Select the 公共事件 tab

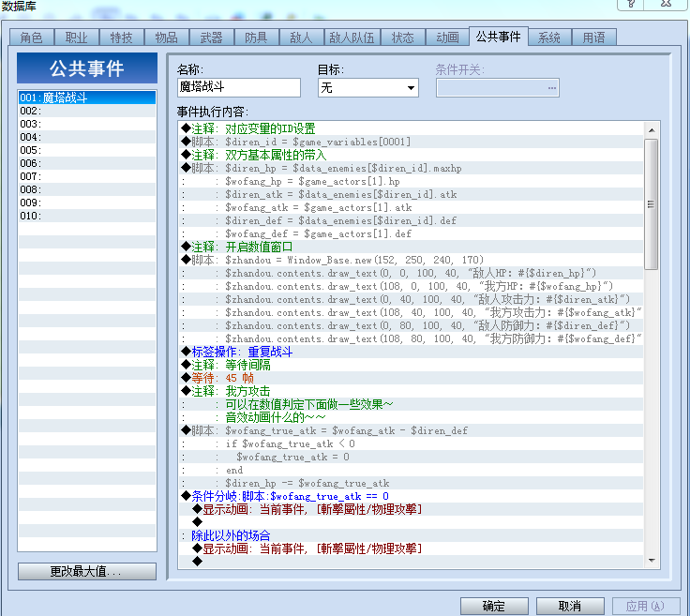(498, 36)
